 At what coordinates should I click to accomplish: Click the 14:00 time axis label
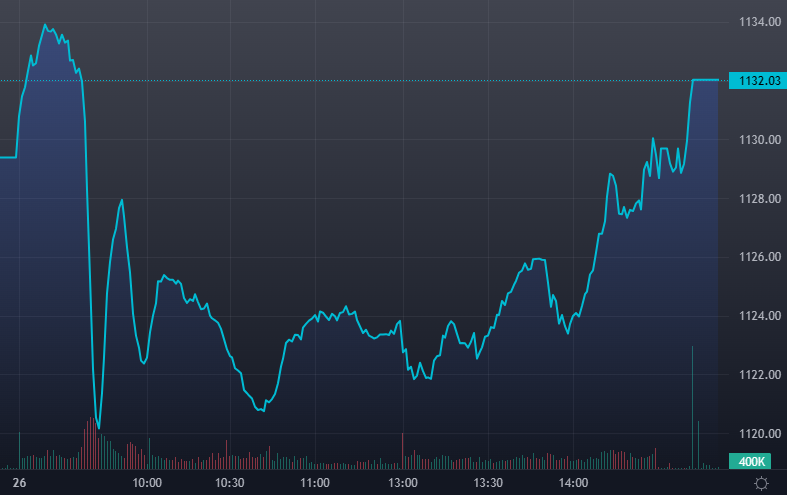click(573, 483)
